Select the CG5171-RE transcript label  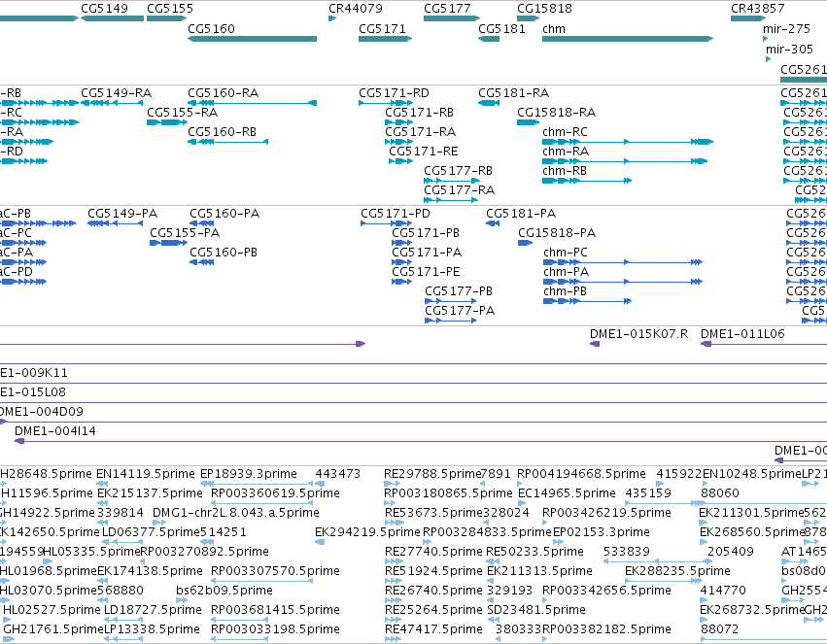(424, 152)
